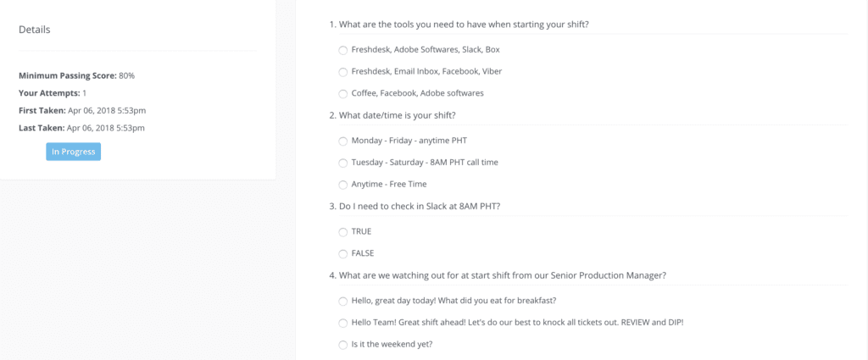The height and width of the screenshot is (360, 868).
Task: Click question 4 about Senior Production Manager
Action: coord(497,274)
